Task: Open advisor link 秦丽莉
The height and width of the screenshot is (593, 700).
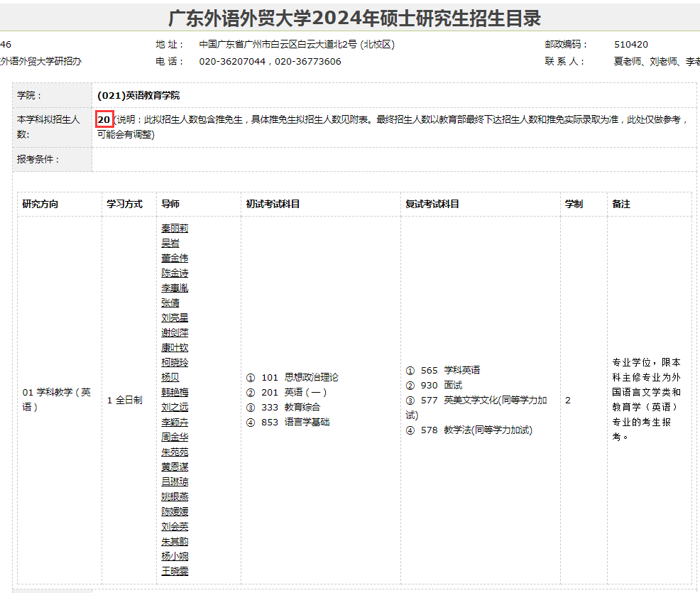Action: [x=175, y=228]
